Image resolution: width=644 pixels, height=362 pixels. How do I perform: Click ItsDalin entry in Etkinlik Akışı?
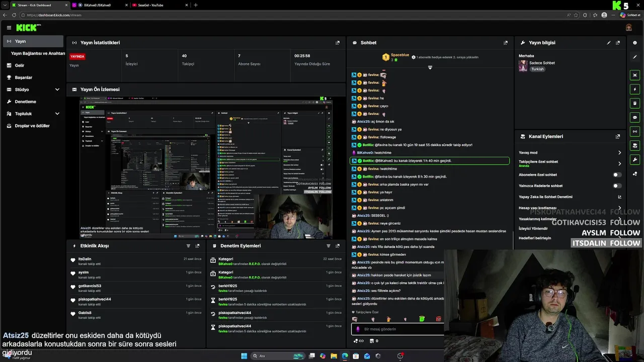pyautogui.click(x=136, y=261)
